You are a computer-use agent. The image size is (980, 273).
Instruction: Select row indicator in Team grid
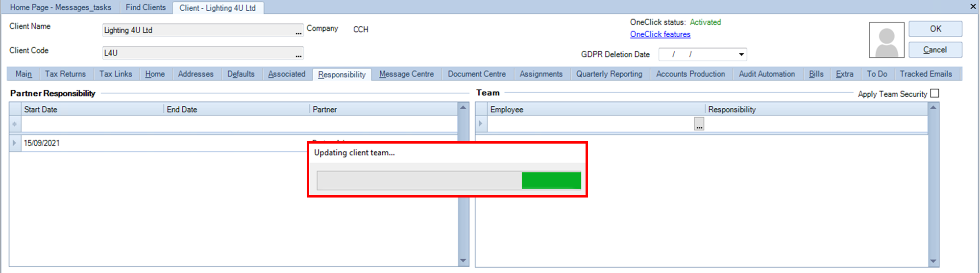click(x=481, y=124)
